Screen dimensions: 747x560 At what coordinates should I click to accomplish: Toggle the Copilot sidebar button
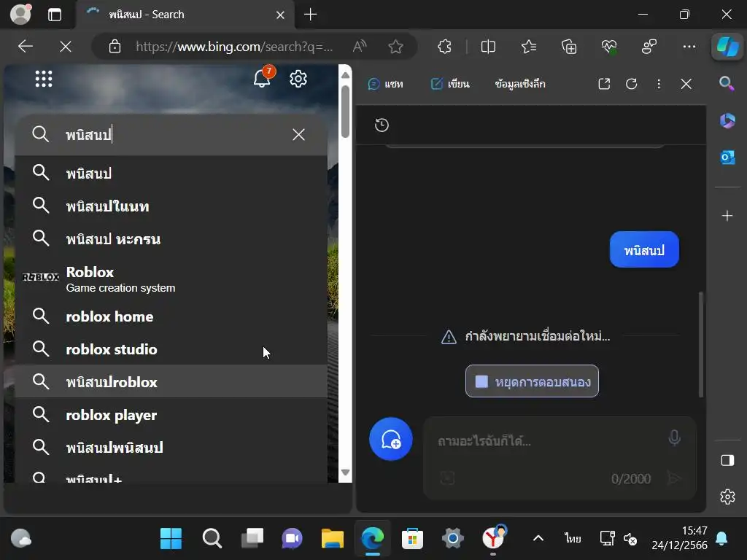click(x=727, y=47)
